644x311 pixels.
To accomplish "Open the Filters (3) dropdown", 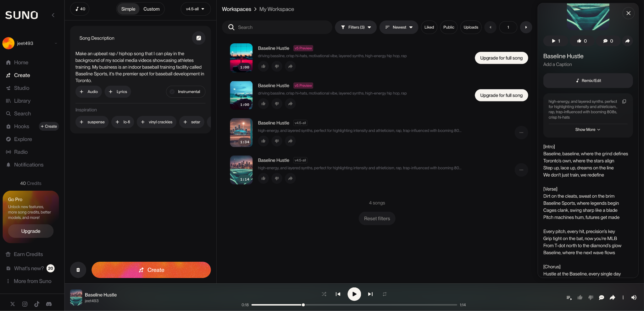I will pos(356,27).
